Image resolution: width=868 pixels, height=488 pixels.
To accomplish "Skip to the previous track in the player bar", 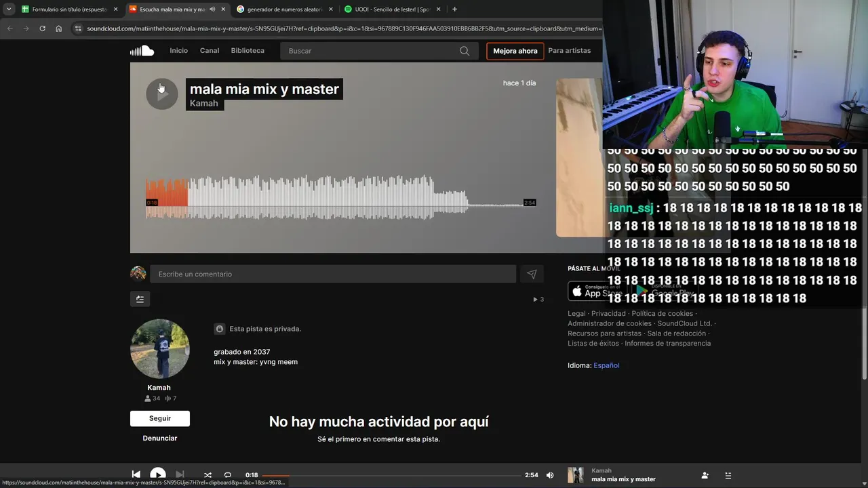I will click(x=136, y=475).
